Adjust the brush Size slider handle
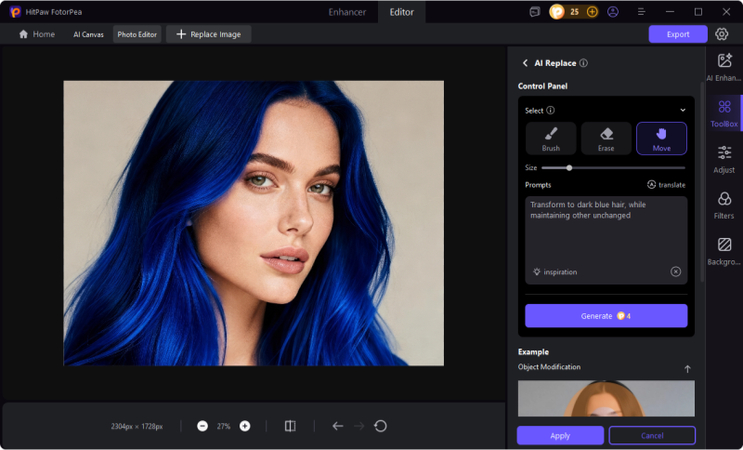The width and height of the screenshot is (743, 450). 569,168
